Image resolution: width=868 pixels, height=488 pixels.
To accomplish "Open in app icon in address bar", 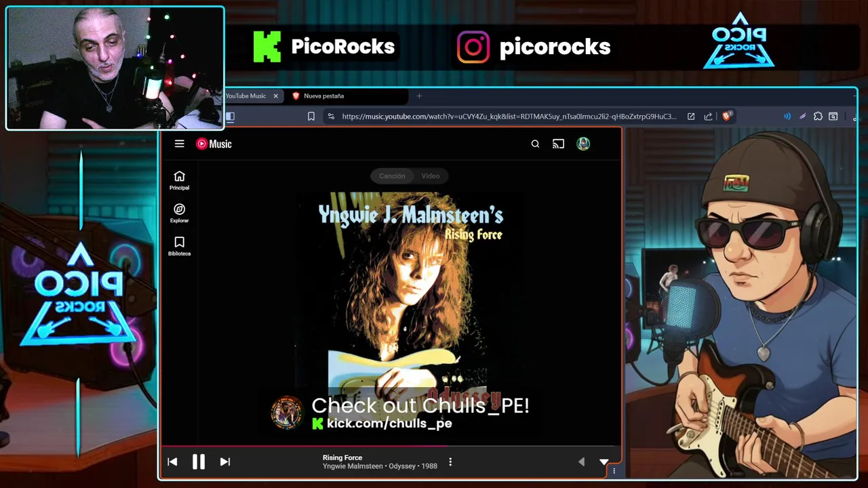I will point(691,117).
